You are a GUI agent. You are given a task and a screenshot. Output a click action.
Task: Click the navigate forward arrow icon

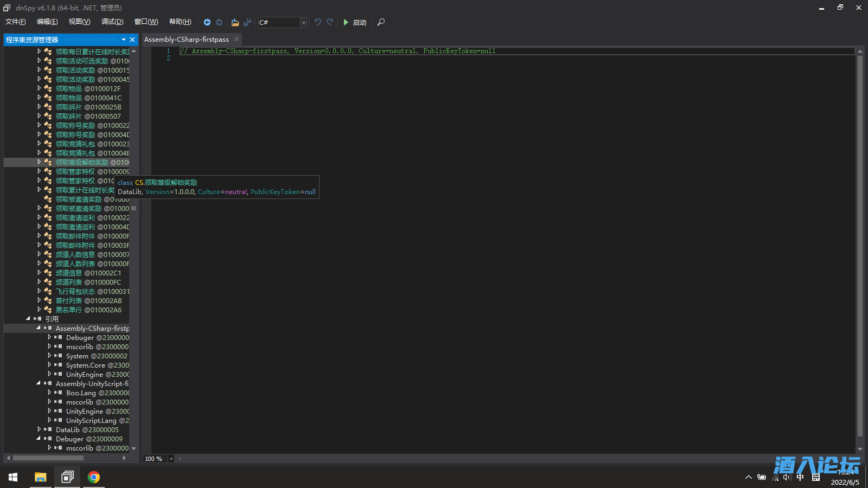point(219,22)
